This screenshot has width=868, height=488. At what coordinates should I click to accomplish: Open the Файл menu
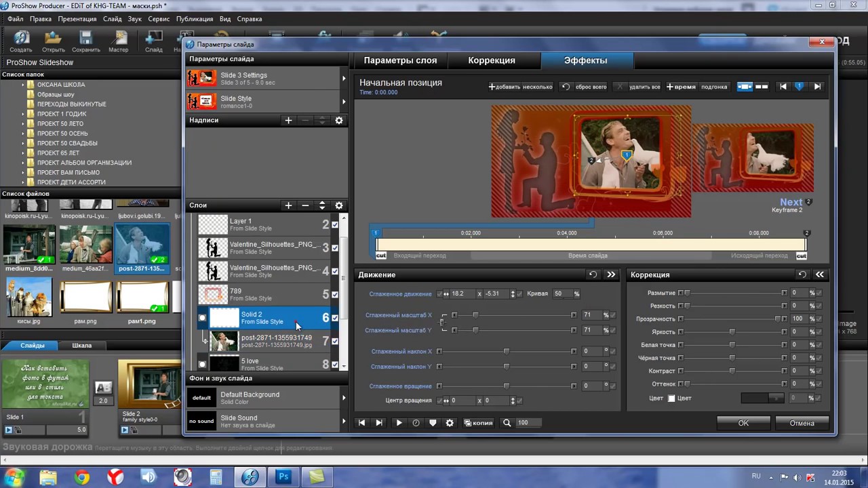tap(15, 19)
